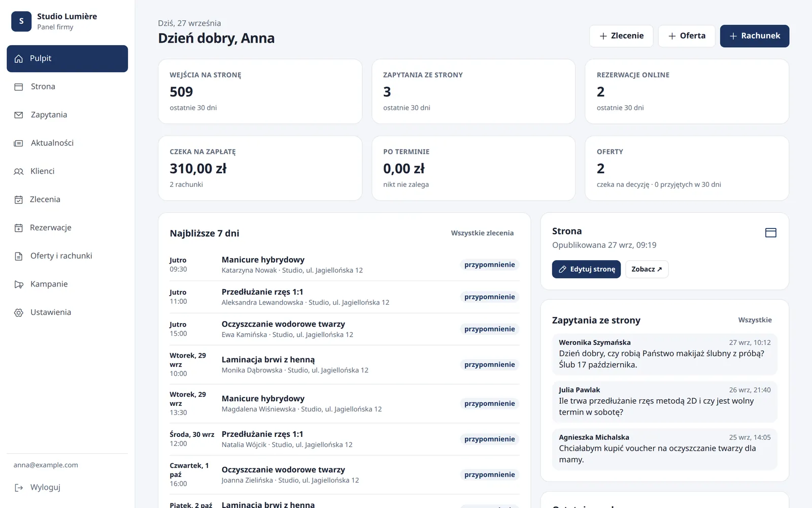
Task: Click the anna@example.com account text
Action: coord(46,465)
